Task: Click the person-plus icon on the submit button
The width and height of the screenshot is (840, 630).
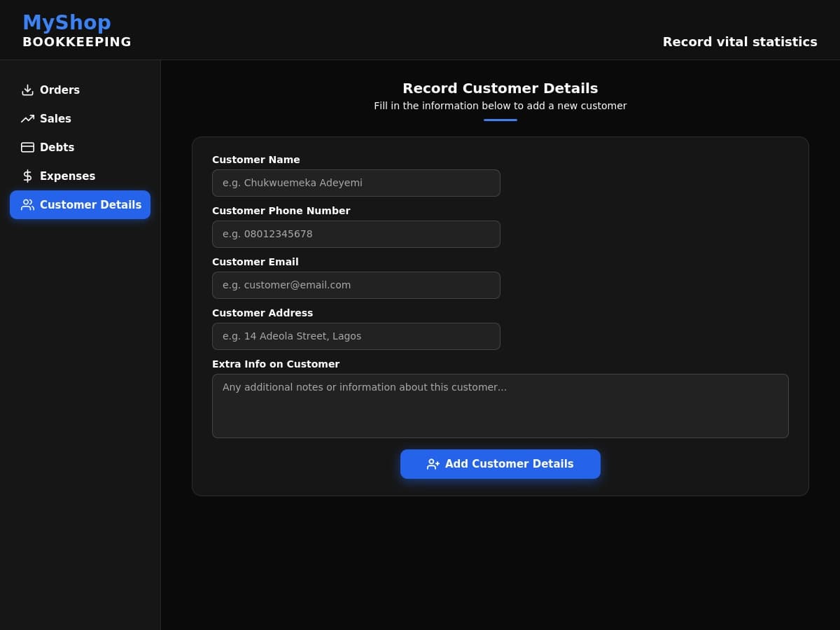Action: (x=433, y=463)
